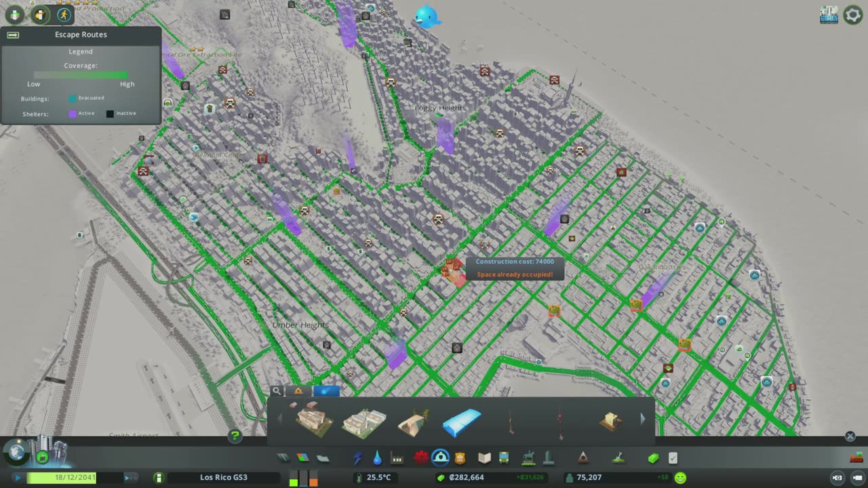
Task: Open the walking citizen route info view
Action: point(64,14)
